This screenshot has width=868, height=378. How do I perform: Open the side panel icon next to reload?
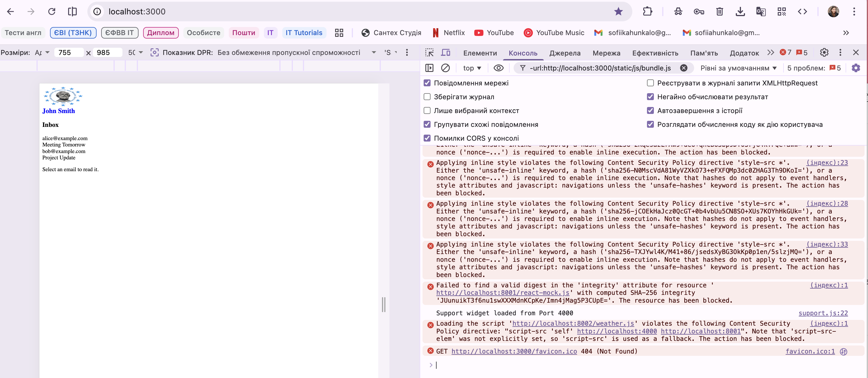72,12
